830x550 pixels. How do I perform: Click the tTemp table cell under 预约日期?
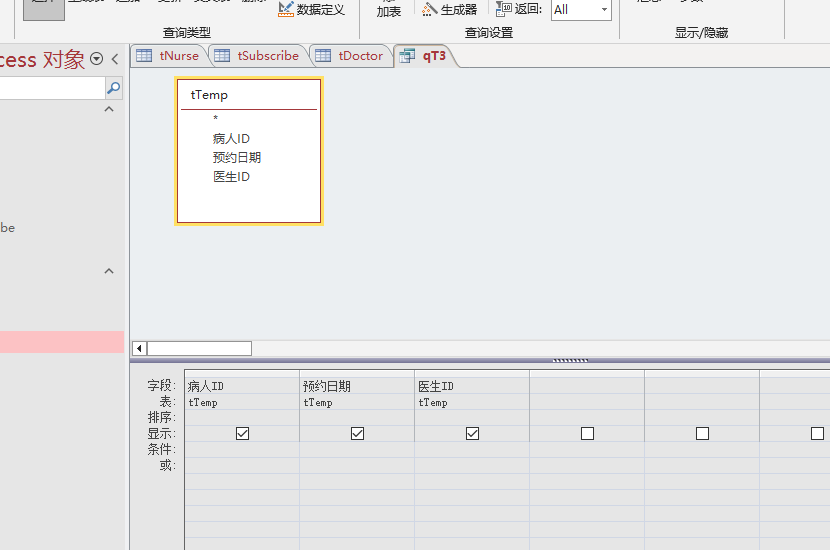coord(357,402)
